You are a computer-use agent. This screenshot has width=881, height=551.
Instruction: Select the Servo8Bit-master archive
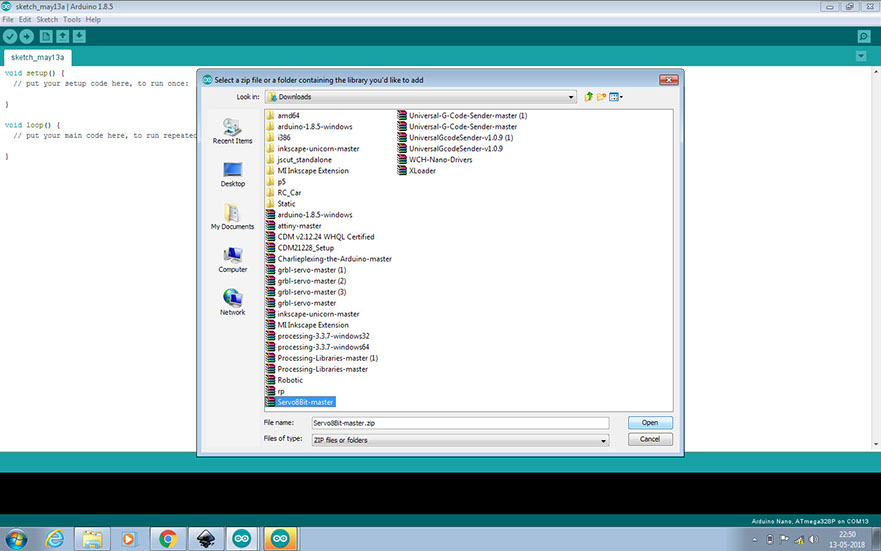pyautogui.click(x=300, y=402)
